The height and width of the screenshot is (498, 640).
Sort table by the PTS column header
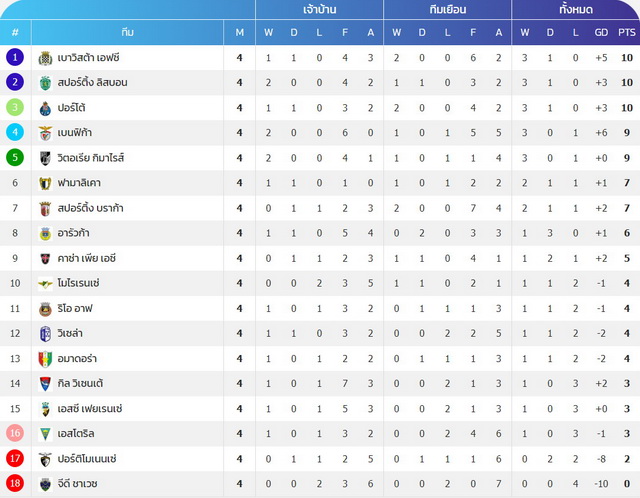coord(627,32)
